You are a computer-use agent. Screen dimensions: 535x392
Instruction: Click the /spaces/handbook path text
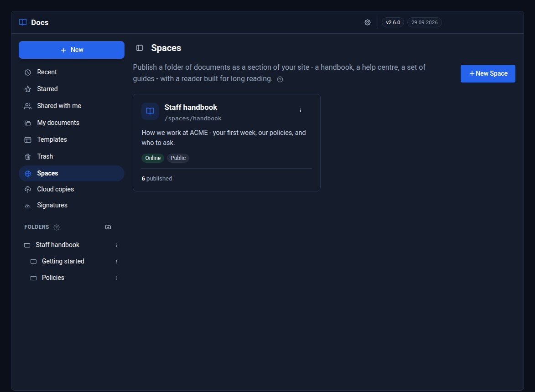pyautogui.click(x=193, y=119)
